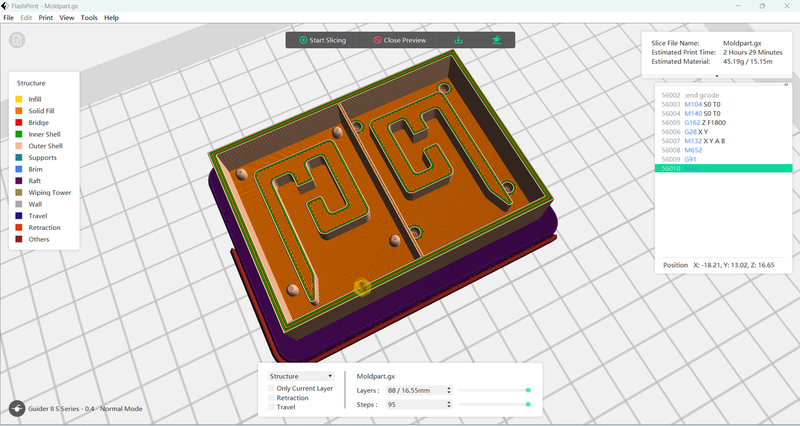Image resolution: width=800 pixels, height=426 pixels.
Task: Click the olive Wiping Tower color swatch
Action: coord(19,192)
